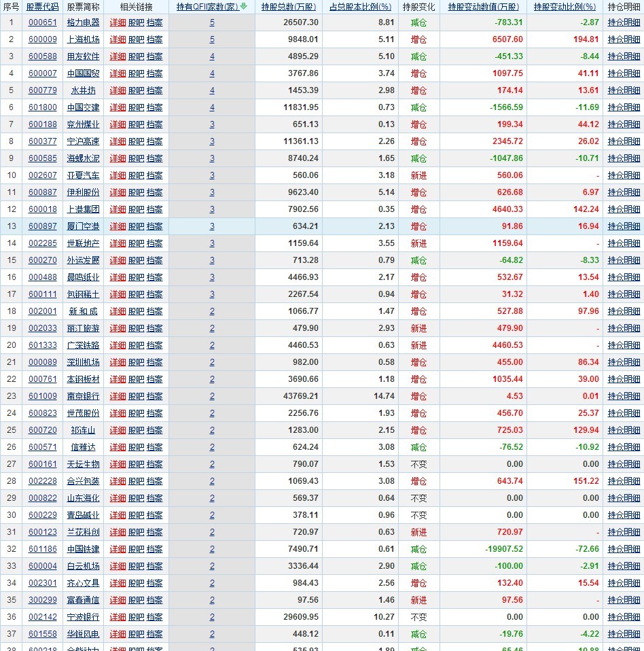Open 股吧 link in the 海螺水泥 row
644x651 pixels.
coord(136,158)
